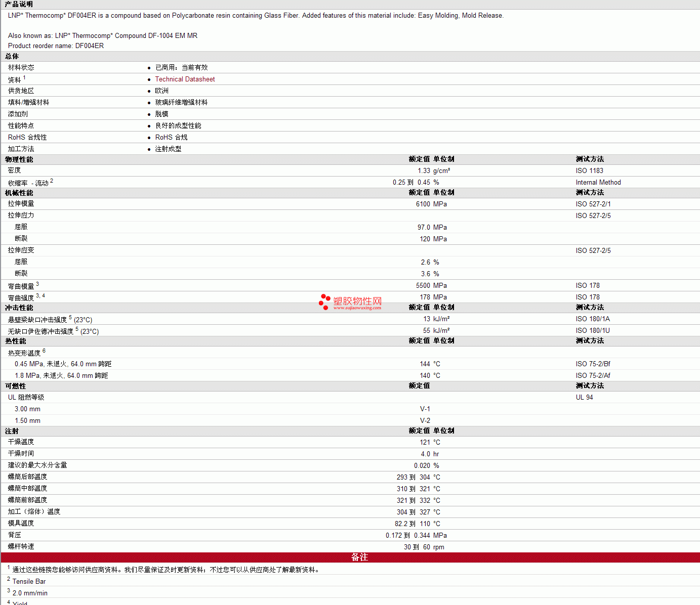Click ISO 75-2/Bf test method

[x=593, y=364]
